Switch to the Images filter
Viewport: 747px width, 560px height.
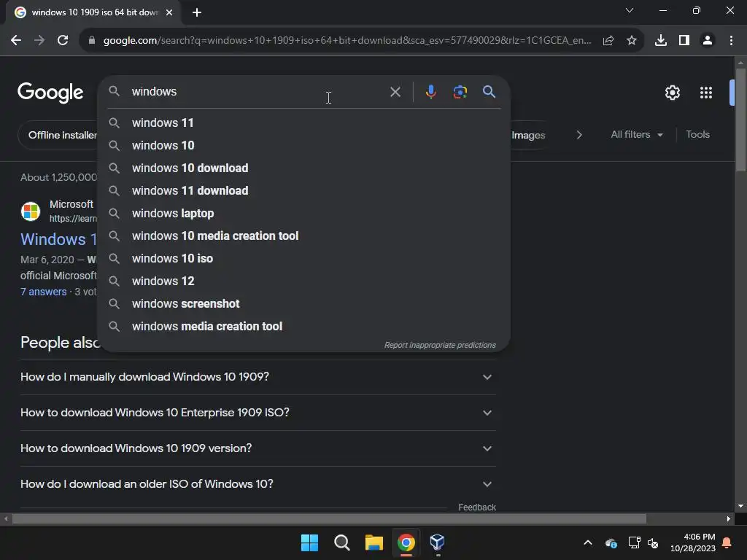click(528, 135)
